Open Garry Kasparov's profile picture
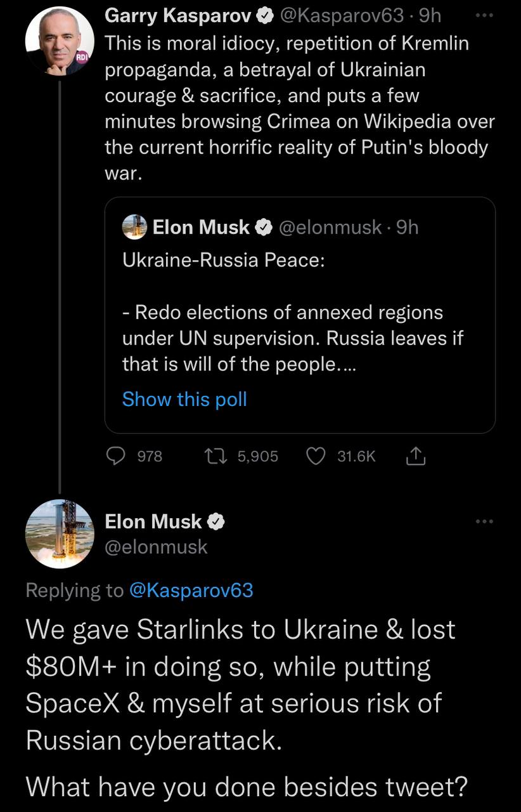This screenshot has height=812, width=521. 60,41
